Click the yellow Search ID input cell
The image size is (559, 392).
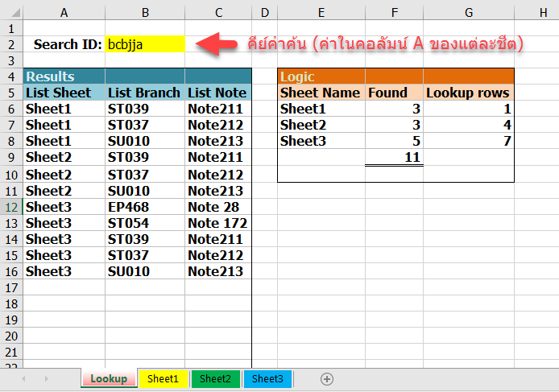pos(144,44)
